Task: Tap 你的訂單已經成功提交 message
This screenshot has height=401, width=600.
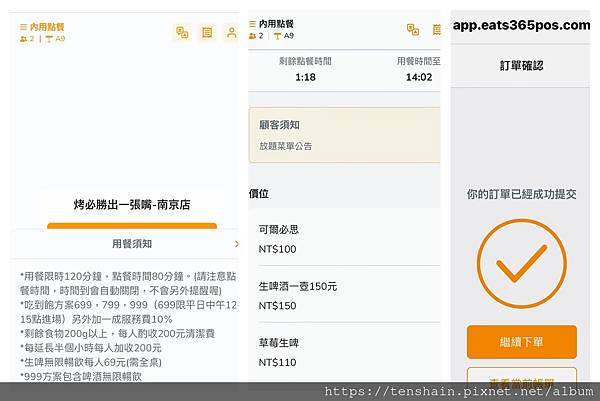Action: 522,194
